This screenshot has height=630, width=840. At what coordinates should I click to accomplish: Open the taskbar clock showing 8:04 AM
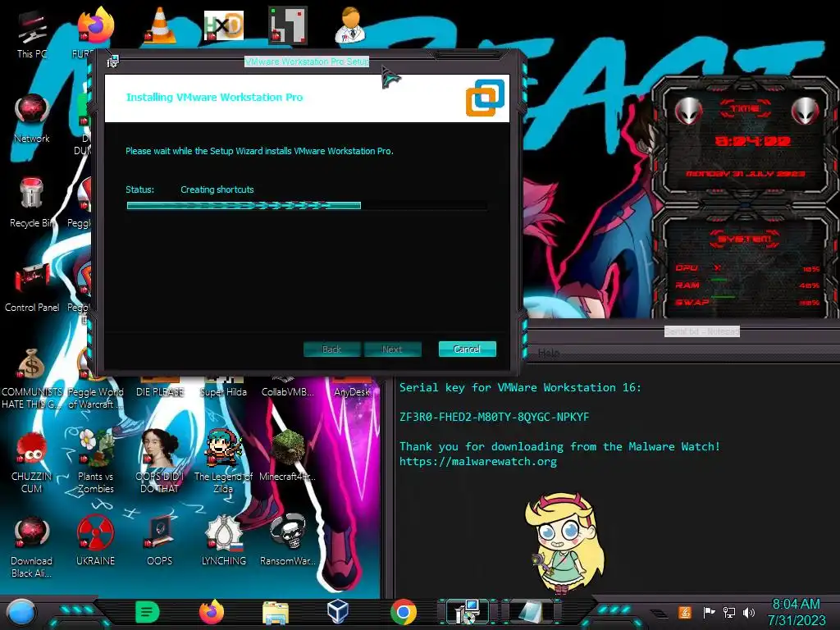tap(796, 612)
